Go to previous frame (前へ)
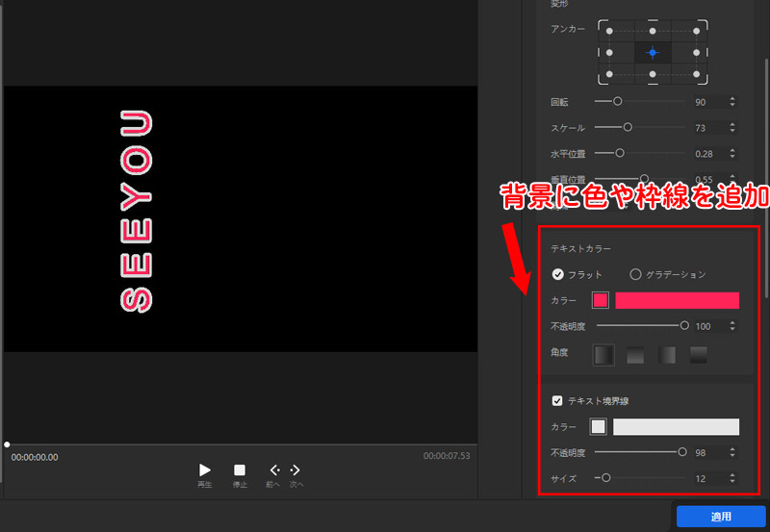This screenshot has width=770, height=532. click(x=274, y=470)
